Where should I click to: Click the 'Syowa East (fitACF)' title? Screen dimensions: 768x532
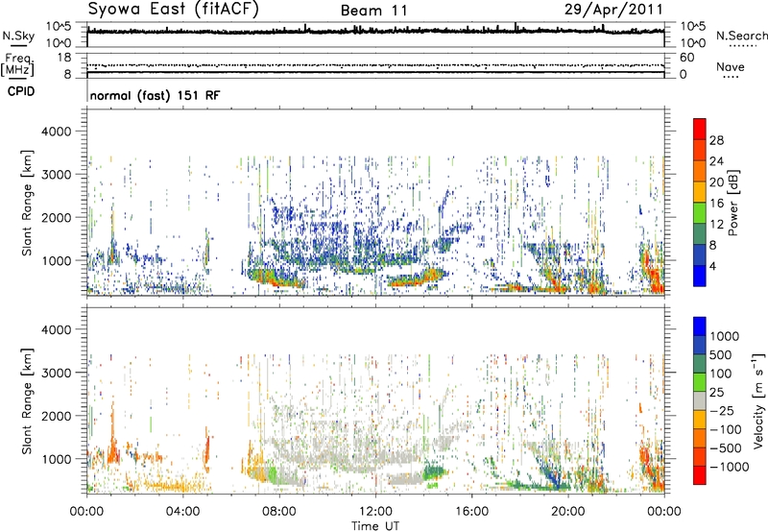173,9
